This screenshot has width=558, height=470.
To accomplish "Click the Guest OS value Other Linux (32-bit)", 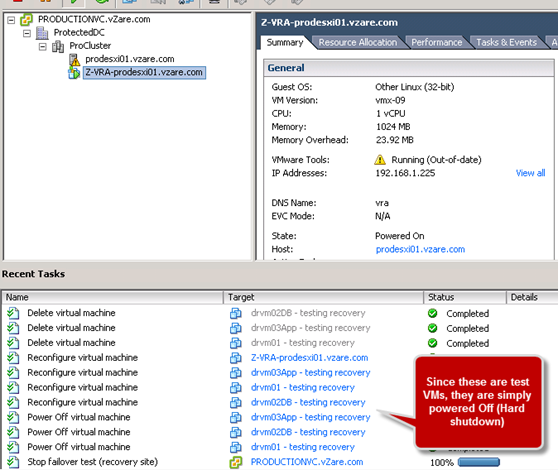I will [x=415, y=87].
